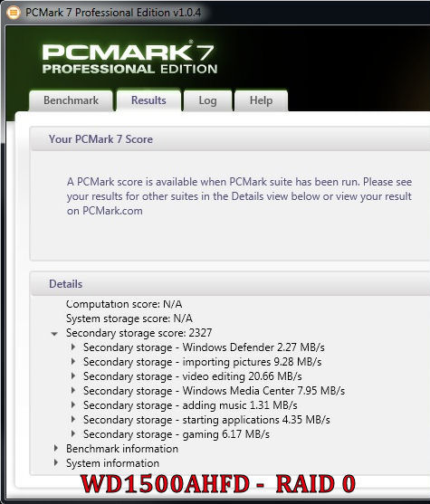
Task: Switch to the Results tab
Action: pyautogui.click(x=148, y=100)
